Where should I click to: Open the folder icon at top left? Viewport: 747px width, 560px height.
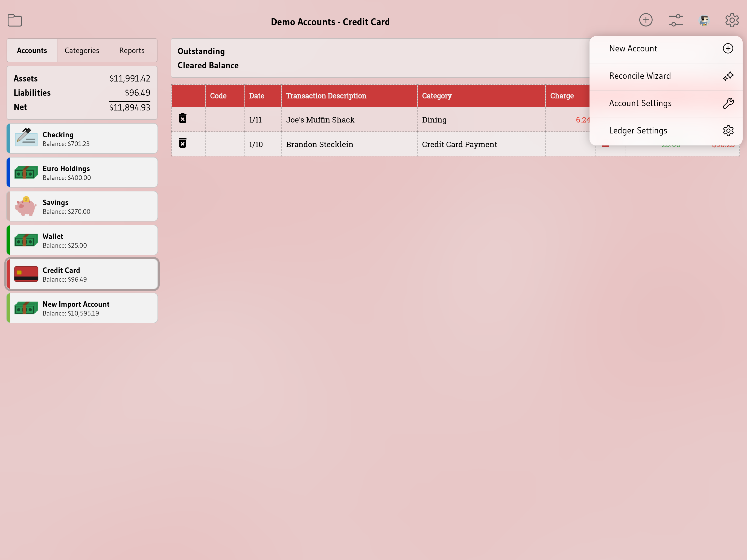[x=14, y=20]
